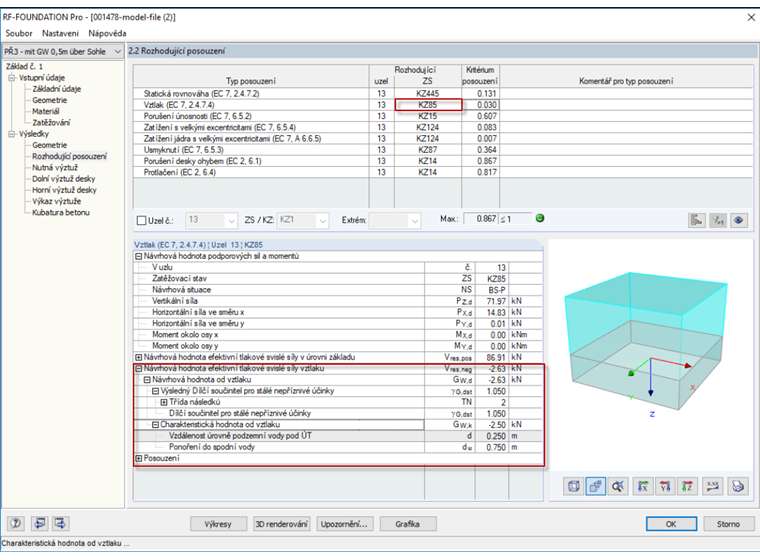Confirm with the OK button
760x560 pixels.
[671, 524]
